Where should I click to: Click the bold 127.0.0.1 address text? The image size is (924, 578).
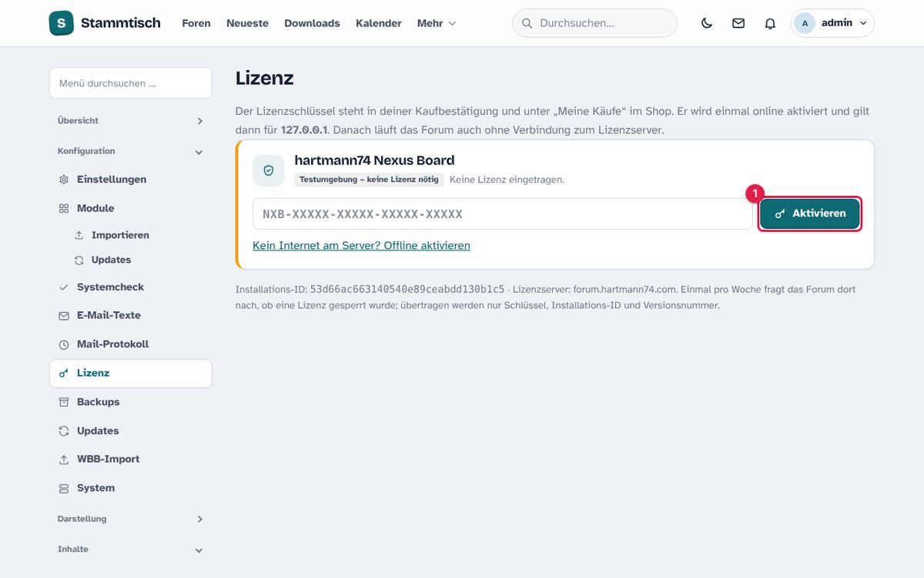305,130
